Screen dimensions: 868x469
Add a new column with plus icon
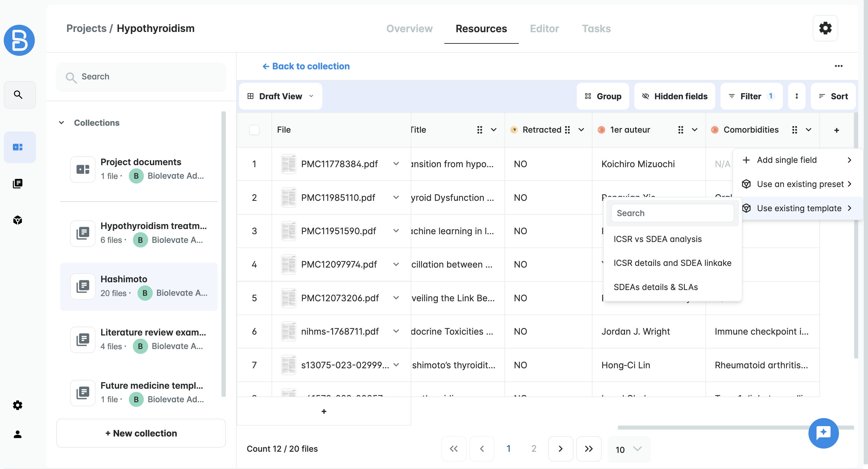pos(836,130)
